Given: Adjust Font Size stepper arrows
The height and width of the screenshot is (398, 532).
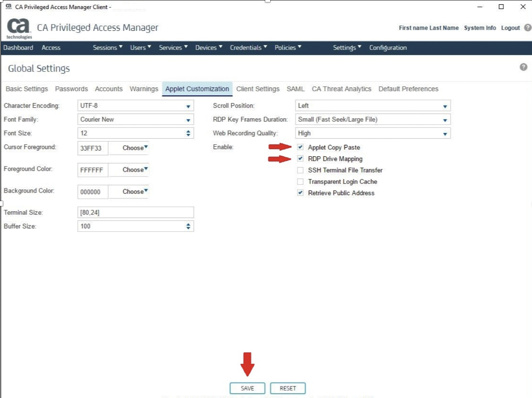Looking at the screenshot, I should click(188, 133).
